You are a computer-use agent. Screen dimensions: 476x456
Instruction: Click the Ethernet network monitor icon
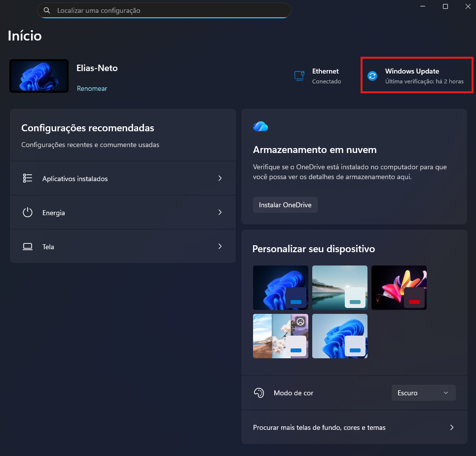(299, 76)
